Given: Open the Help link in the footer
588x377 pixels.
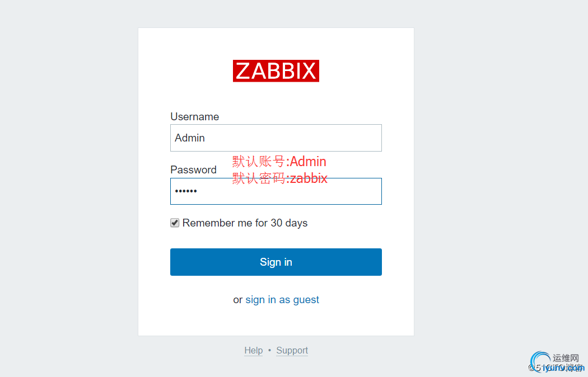Looking at the screenshot, I should pyautogui.click(x=254, y=350).
